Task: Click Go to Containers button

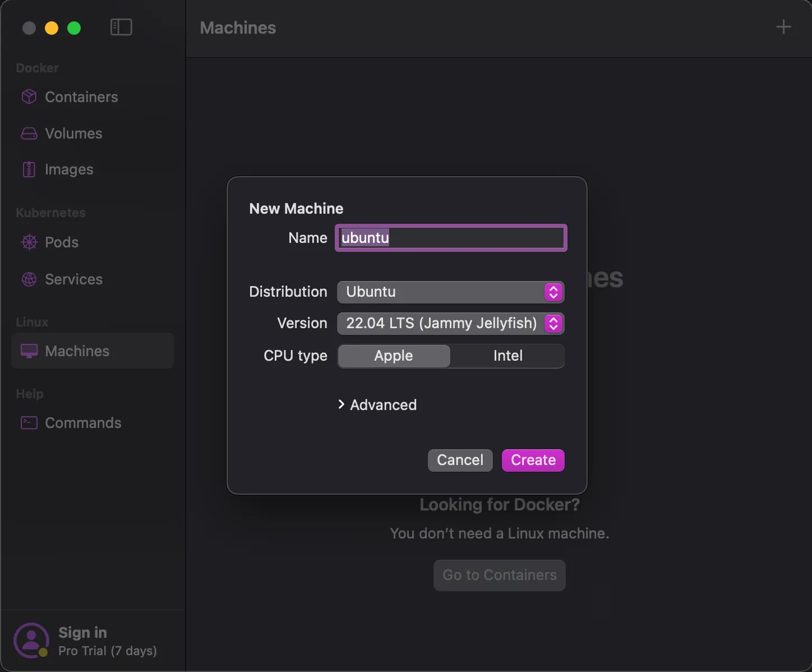Action: 500,576
